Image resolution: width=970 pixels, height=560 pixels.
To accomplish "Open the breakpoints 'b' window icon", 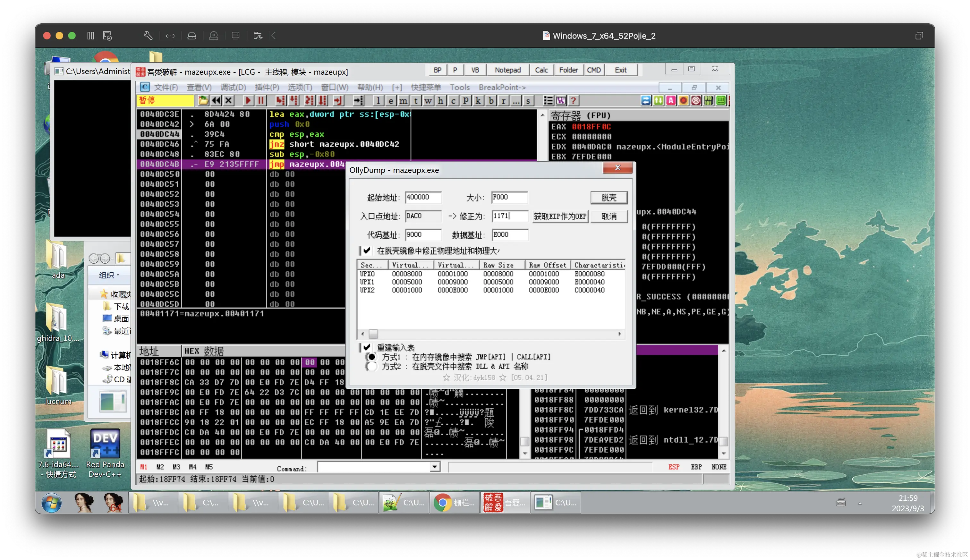I will (x=491, y=101).
